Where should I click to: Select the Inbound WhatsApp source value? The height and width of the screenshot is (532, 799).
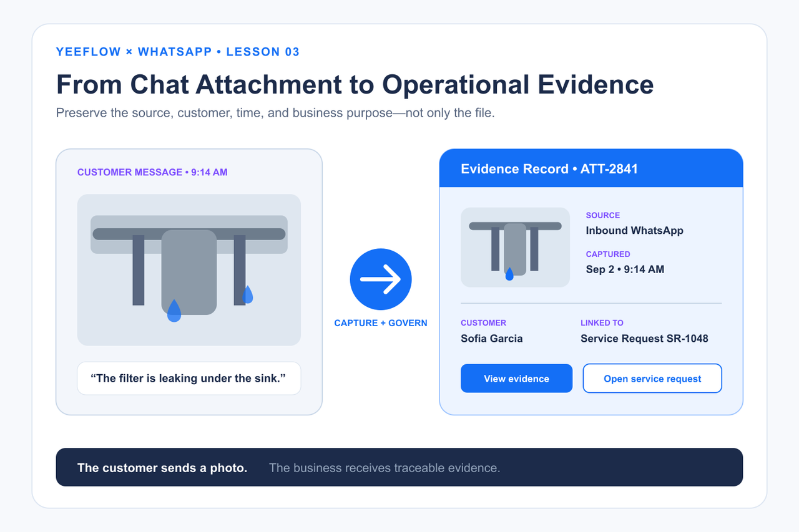pyautogui.click(x=634, y=231)
